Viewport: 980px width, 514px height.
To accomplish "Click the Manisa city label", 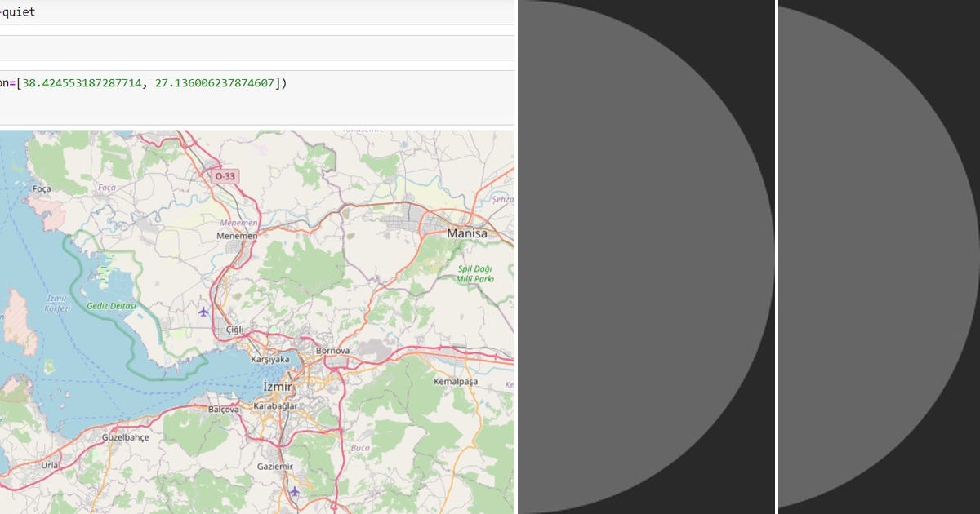I will pyautogui.click(x=467, y=233).
